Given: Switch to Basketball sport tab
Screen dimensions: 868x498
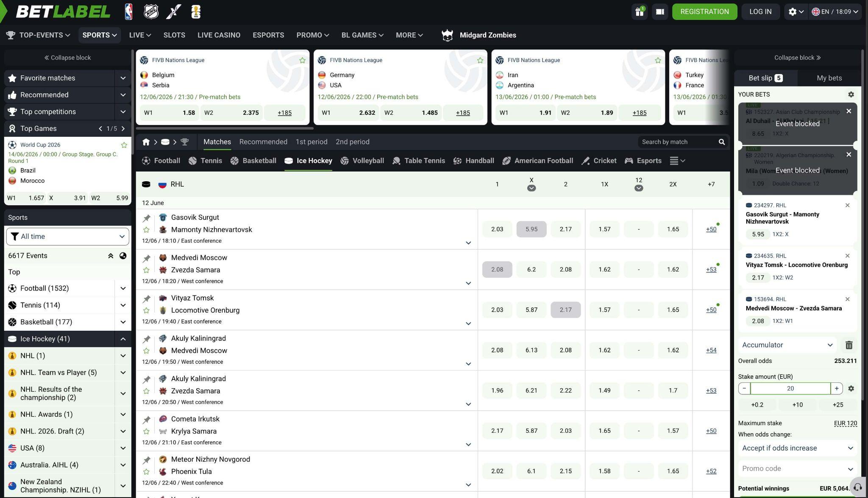Looking at the screenshot, I should 253,161.
